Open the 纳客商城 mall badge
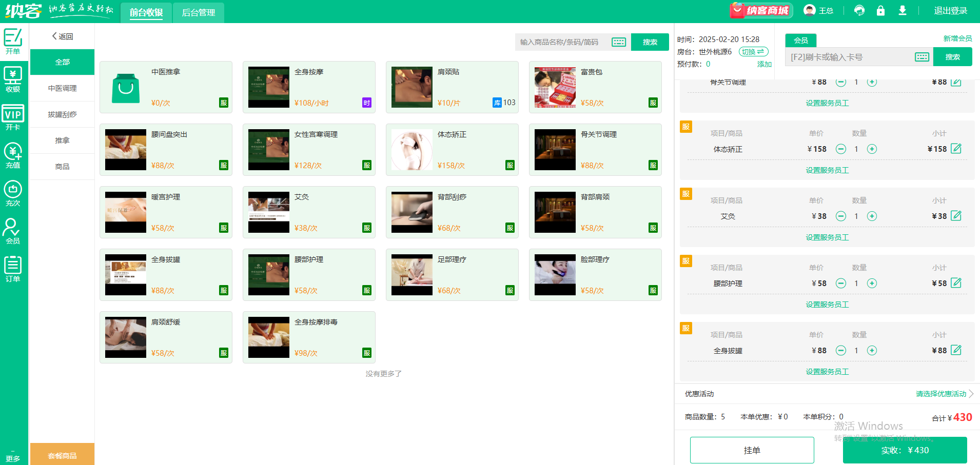The height and width of the screenshot is (465, 980). tap(761, 10)
